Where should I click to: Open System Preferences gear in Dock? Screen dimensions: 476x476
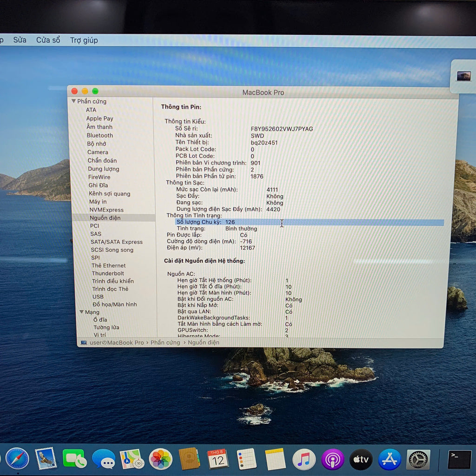tap(419, 460)
